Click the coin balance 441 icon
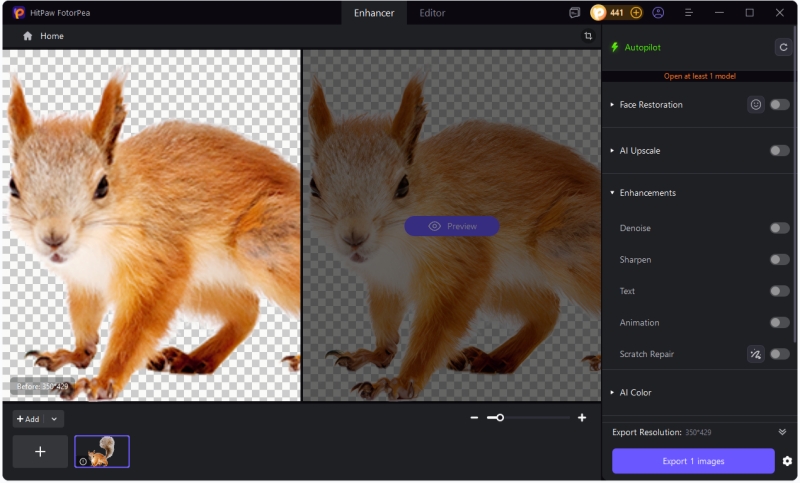 pos(598,13)
